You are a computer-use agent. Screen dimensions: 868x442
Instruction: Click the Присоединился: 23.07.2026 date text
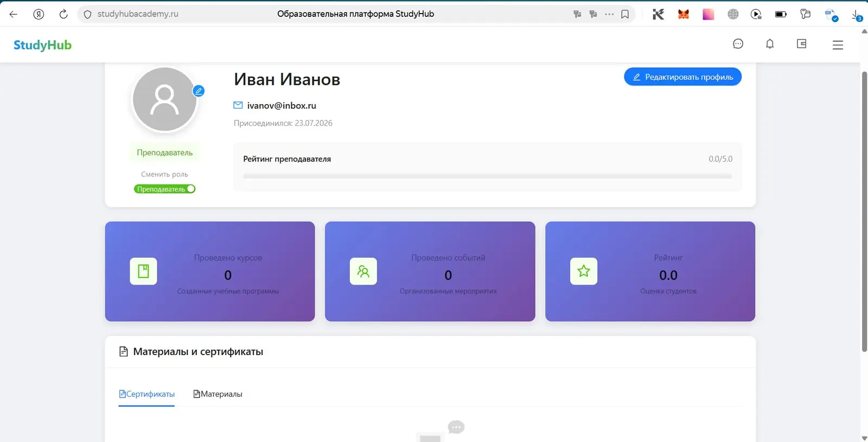[x=283, y=123]
